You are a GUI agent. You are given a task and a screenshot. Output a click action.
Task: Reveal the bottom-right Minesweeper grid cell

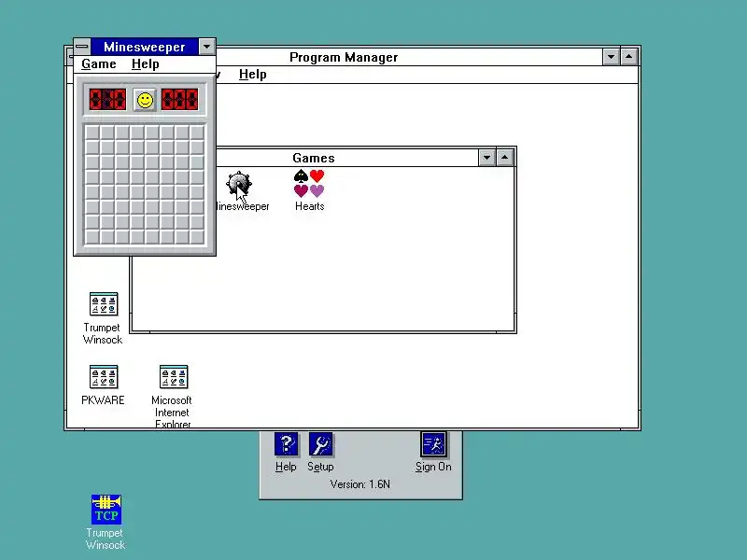tap(197, 237)
